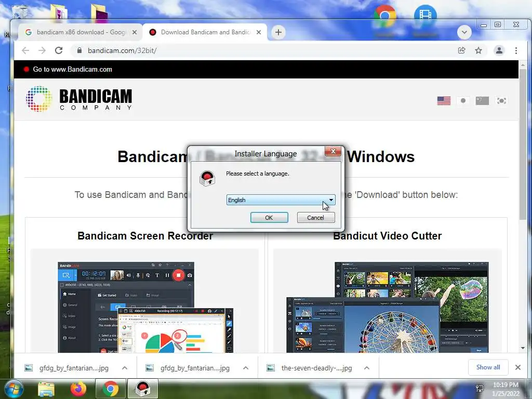Switch site language using the China flag
This screenshot has width=532, height=399.
pyautogui.click(x=482, y=101)
